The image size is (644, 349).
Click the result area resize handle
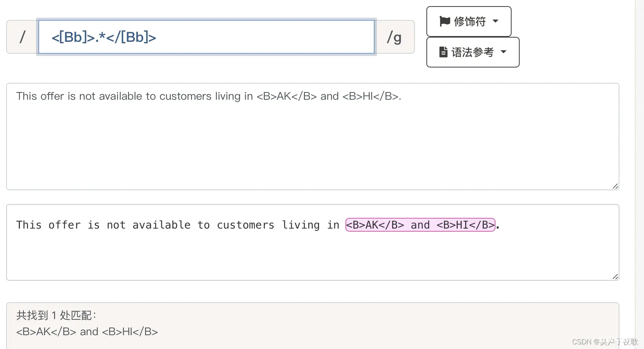[615, 277]
